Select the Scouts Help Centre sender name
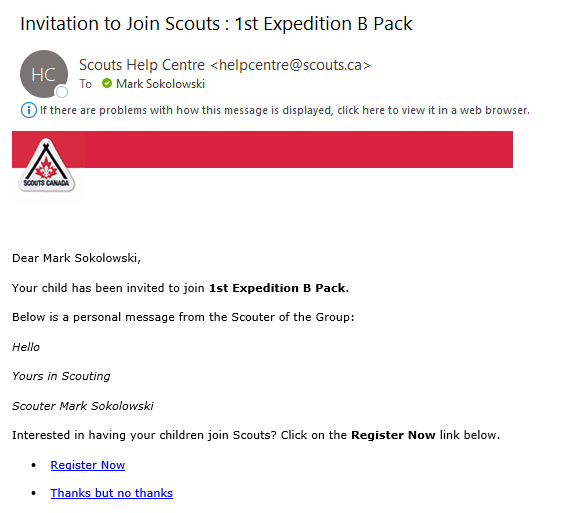 pyautogui.click(x=142, y=65)
